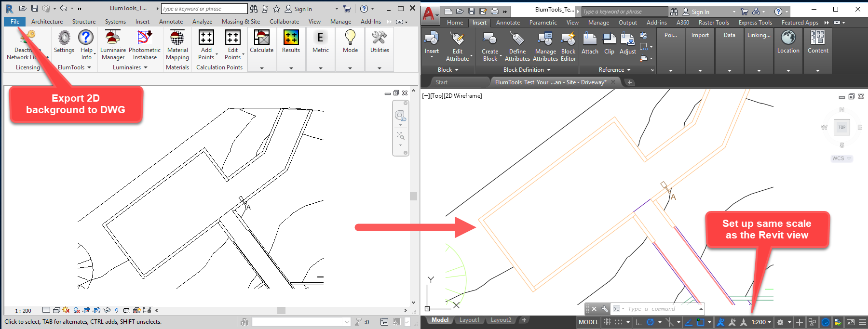This screenshot has height=329, width=868.
Task: Click Revit view scale 1 : 200
Action: tap(23, 311)
